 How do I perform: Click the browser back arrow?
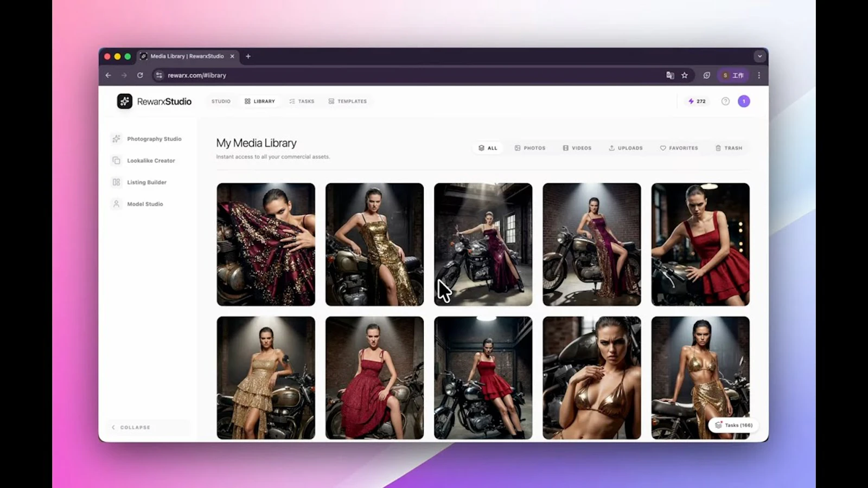click(108, 75)
